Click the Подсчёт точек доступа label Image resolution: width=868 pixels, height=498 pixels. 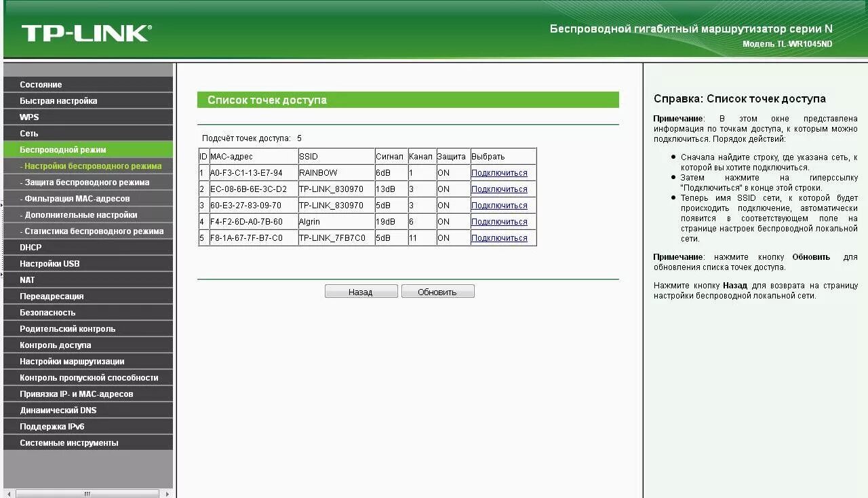click(x=246, y=138)
